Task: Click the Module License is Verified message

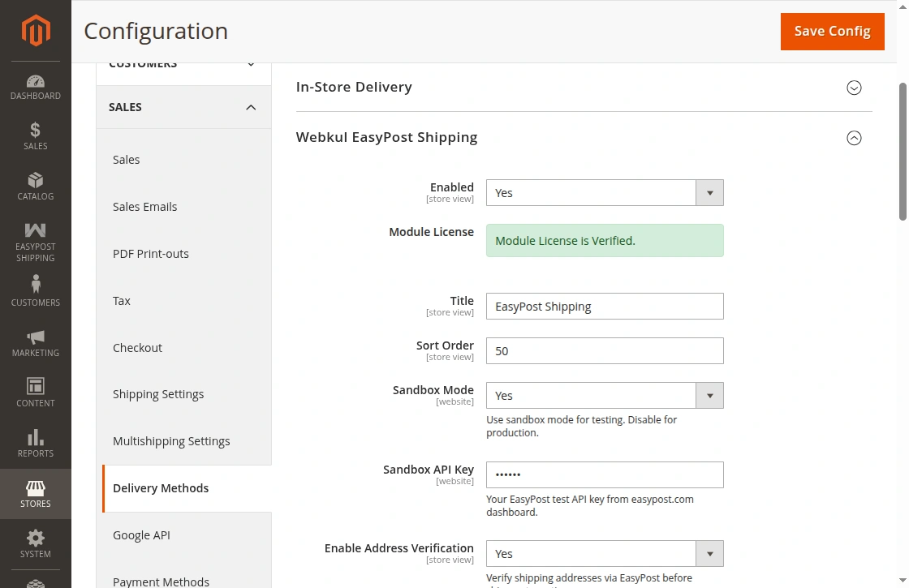Action: coord(605,240)
